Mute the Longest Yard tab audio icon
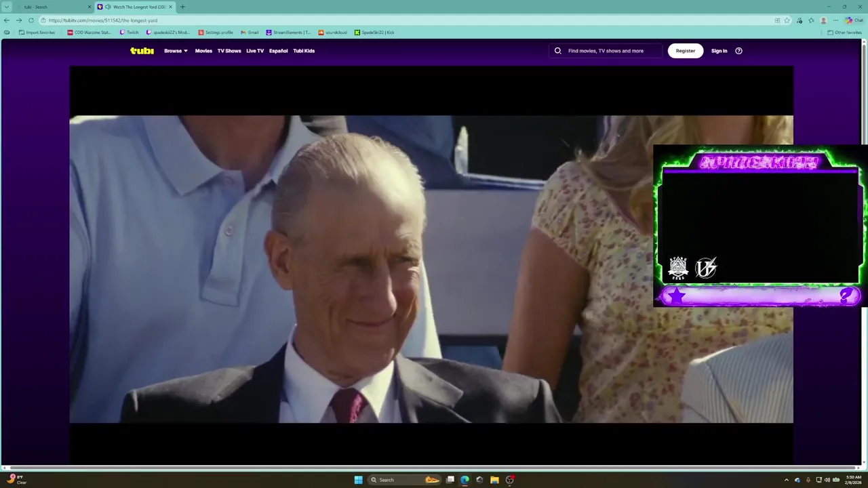Image resolution: width=868 pixels, height=488 pixels. 108,7
